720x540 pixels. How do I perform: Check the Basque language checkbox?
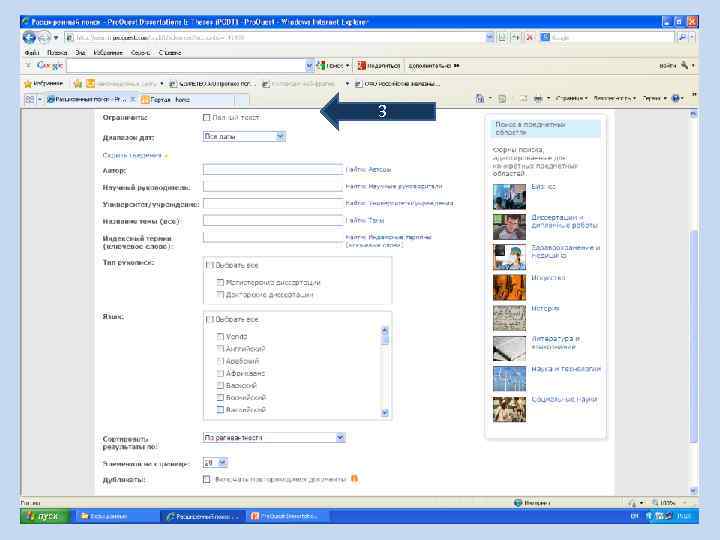point(220,385)
